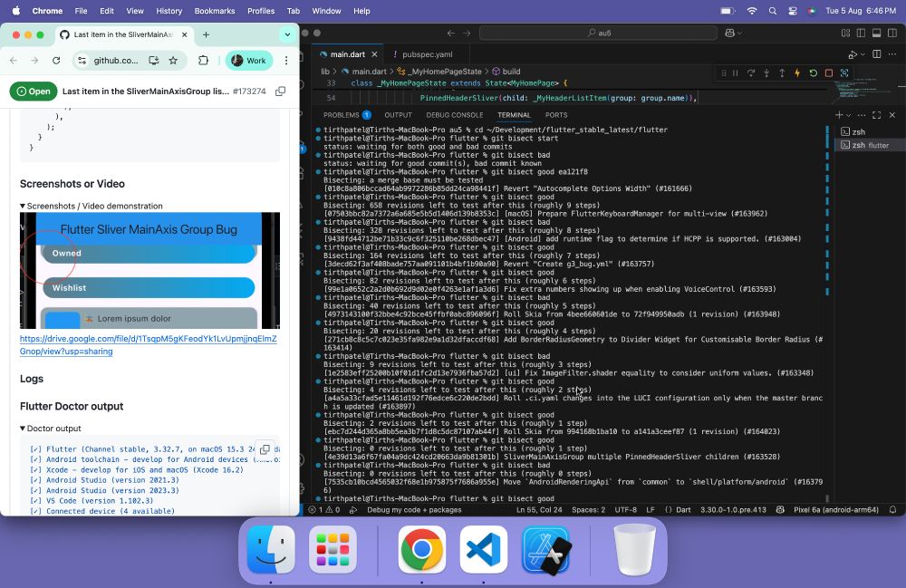Open the Copilot dropdown chevron in VS Code
This screenshot has height=588, width=906.
point(739,33)
